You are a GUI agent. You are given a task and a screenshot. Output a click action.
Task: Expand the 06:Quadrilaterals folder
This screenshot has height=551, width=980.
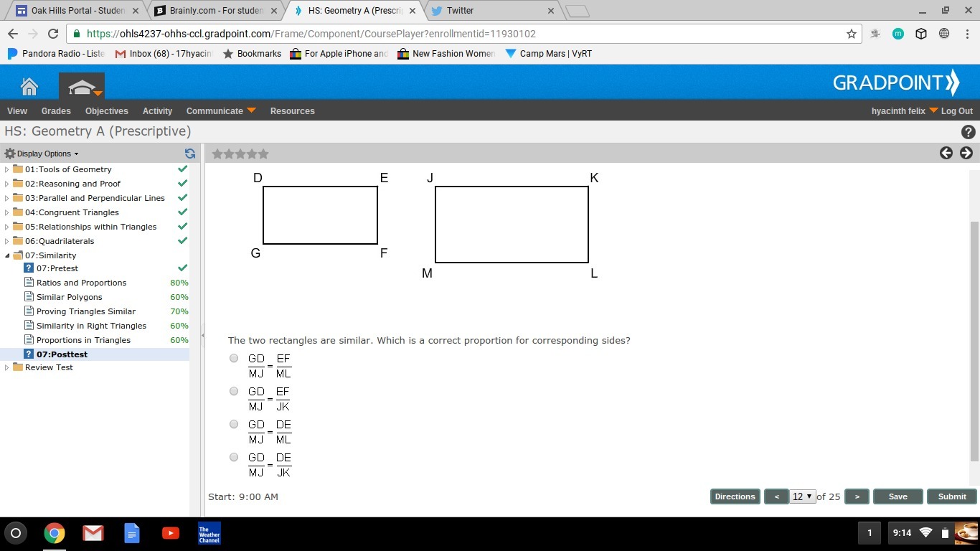pos(7,241)
